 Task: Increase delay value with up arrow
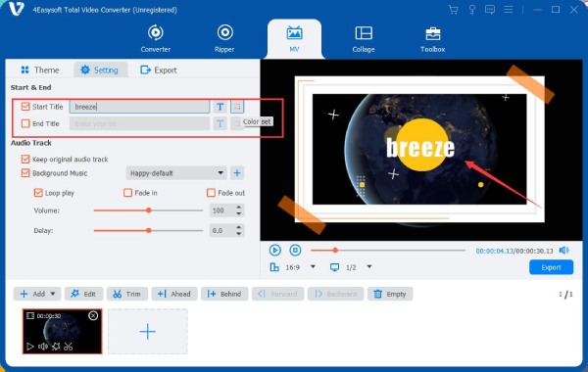click(x=239, y=227)
